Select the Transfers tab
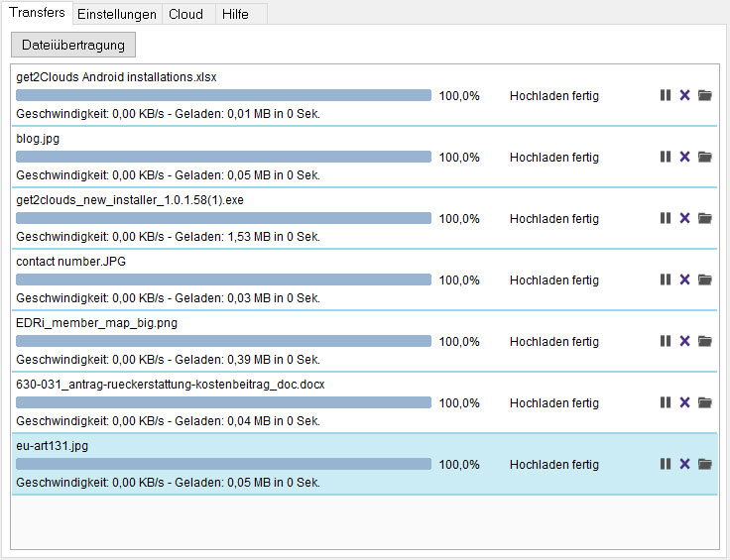Screen dimensions: 730x560 [37, 13]
